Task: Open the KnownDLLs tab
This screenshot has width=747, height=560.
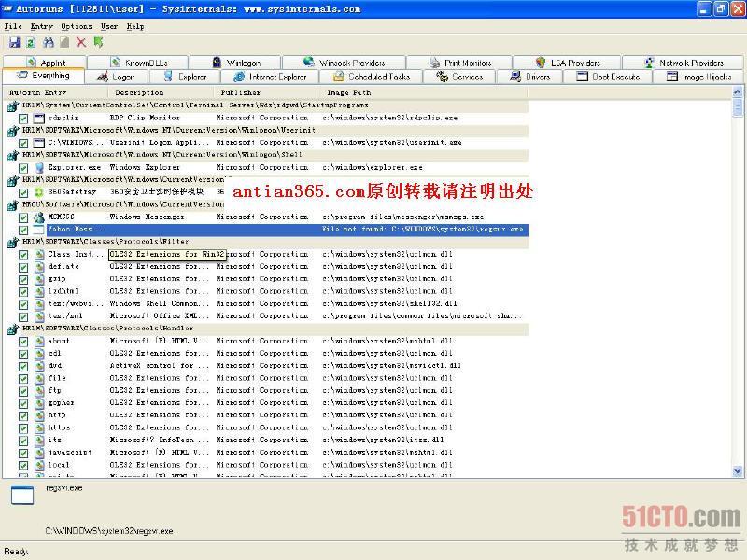Action: 138,63
